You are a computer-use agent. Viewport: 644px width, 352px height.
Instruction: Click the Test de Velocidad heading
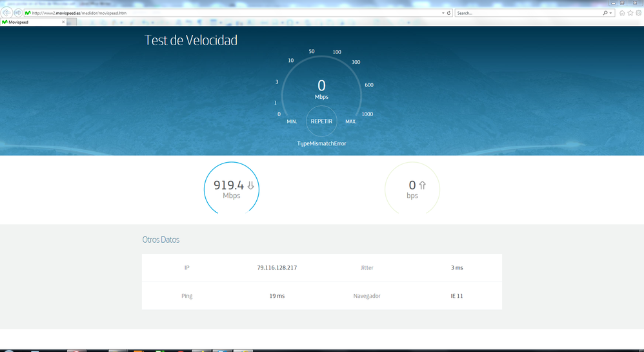point(191,40)
